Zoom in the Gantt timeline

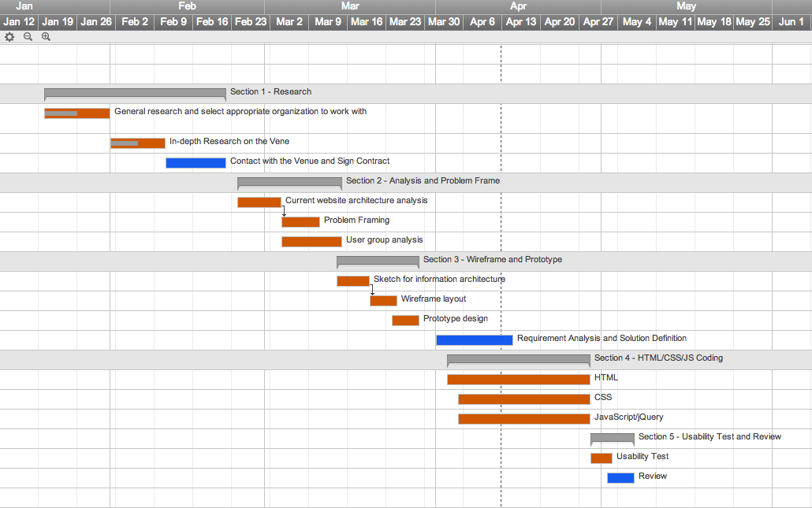46,37
